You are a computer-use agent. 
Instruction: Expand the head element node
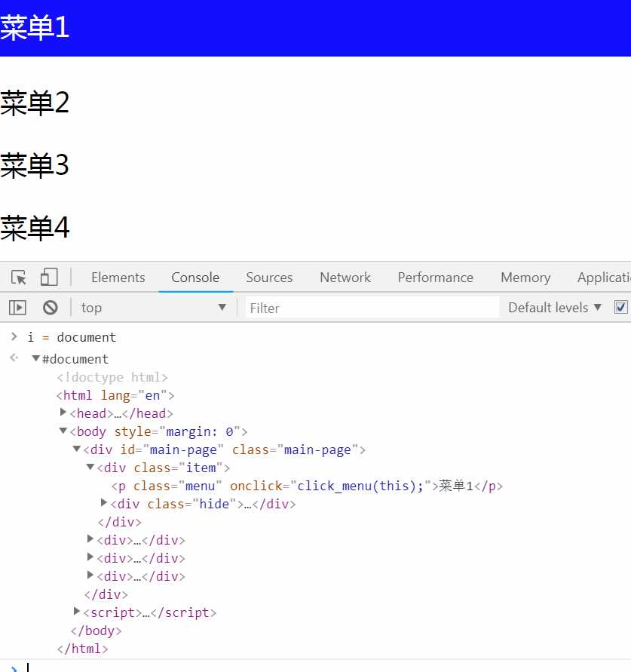coord(63,412)
